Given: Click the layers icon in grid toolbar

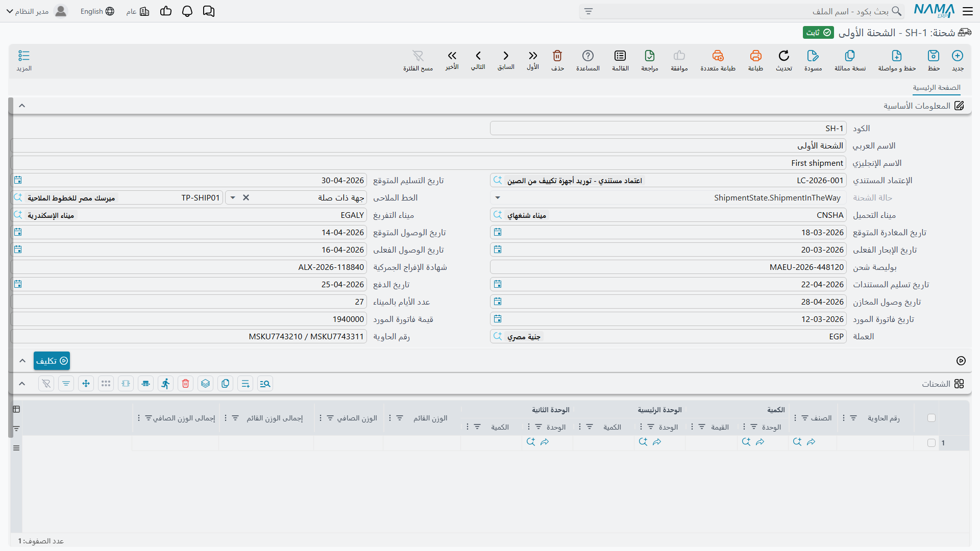Looking at the screenshot, I should coord(205,384).
